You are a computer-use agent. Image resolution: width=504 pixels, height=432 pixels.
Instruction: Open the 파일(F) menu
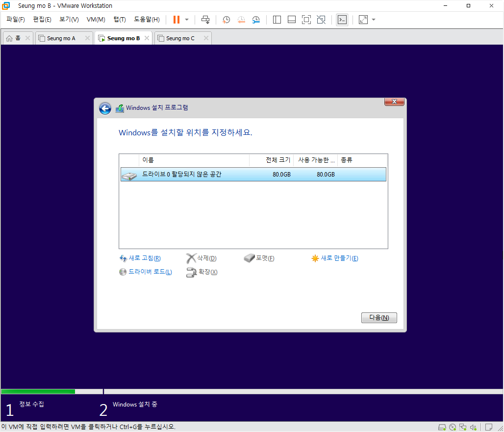point(15,20)
